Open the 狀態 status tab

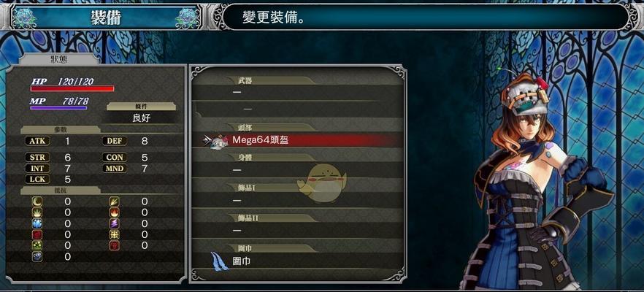click(x=60, y=59)
